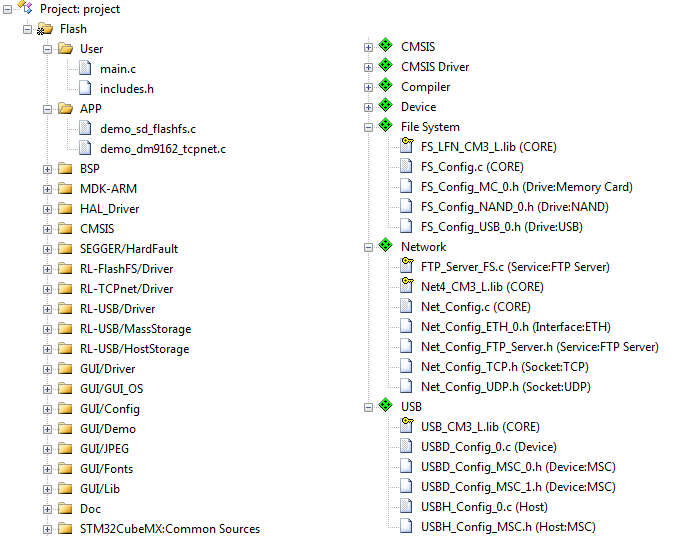Click the file icon of demo_dm9162_tcpnet.c

(85, 148)
